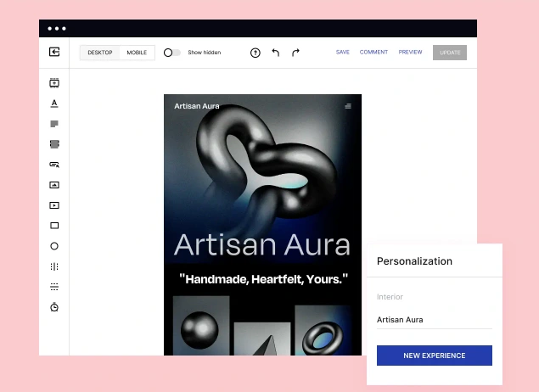Image resolution: width=539 pixels, height=392 pixels.
Task: Select the strip block icon
Action: click(54, 144)
